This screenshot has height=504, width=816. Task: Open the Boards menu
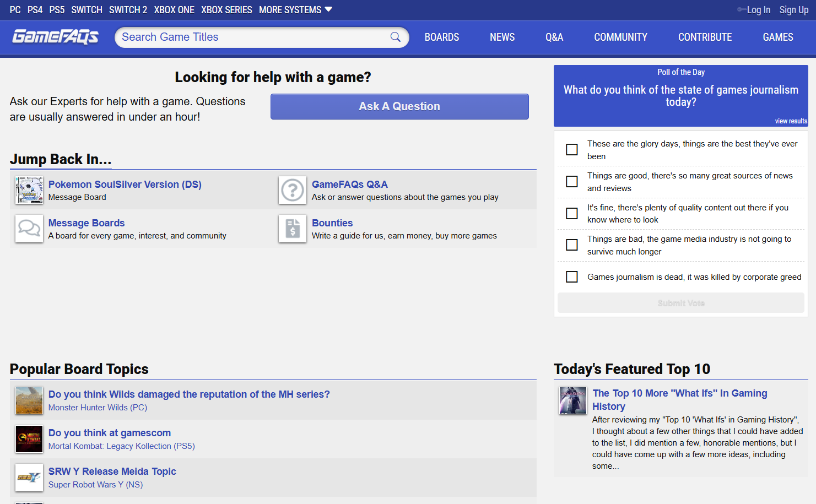click(x=442, y=37)
